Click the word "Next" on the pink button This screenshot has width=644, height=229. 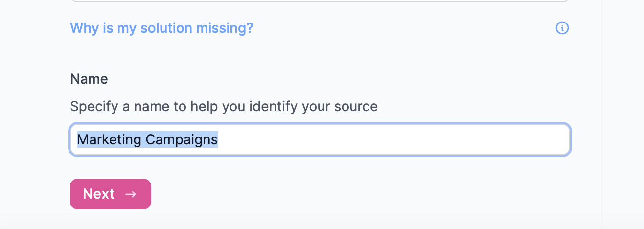(x=99, y=194)
